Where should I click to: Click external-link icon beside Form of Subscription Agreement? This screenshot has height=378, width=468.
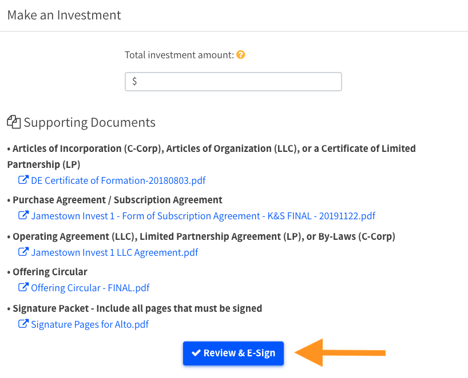pyautogui.click(x=23, y=215)
